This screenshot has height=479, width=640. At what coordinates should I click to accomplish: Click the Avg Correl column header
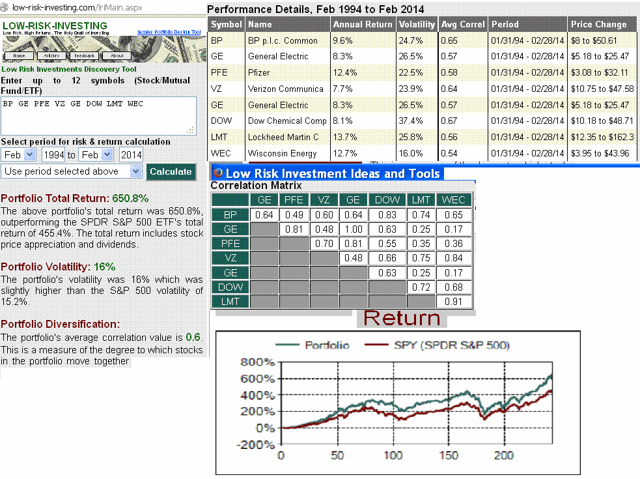462,24
